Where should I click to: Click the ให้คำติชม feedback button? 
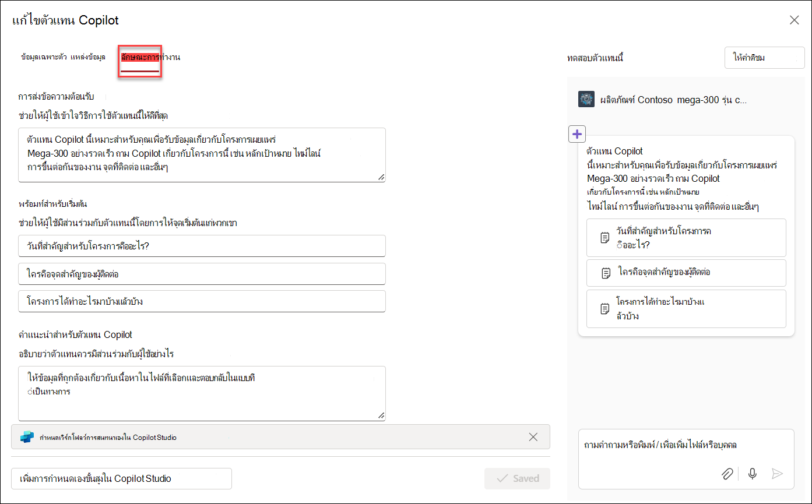(764, 58)
